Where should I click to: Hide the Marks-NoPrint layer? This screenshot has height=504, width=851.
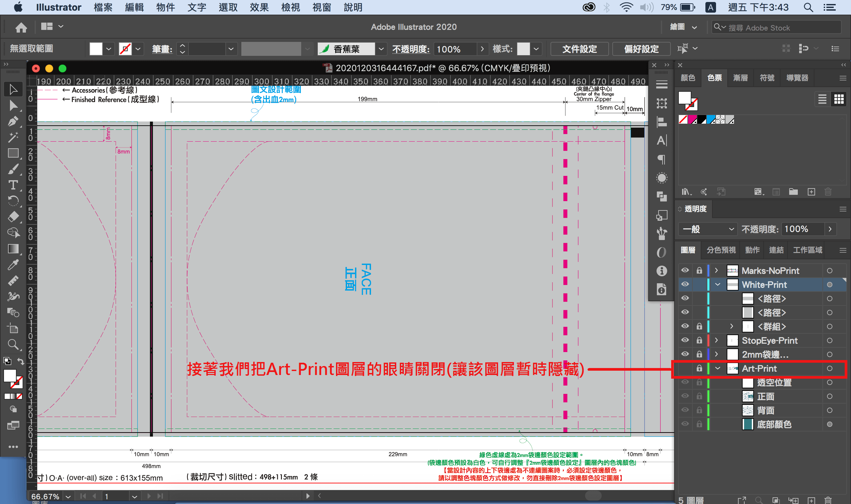(685, 271)
